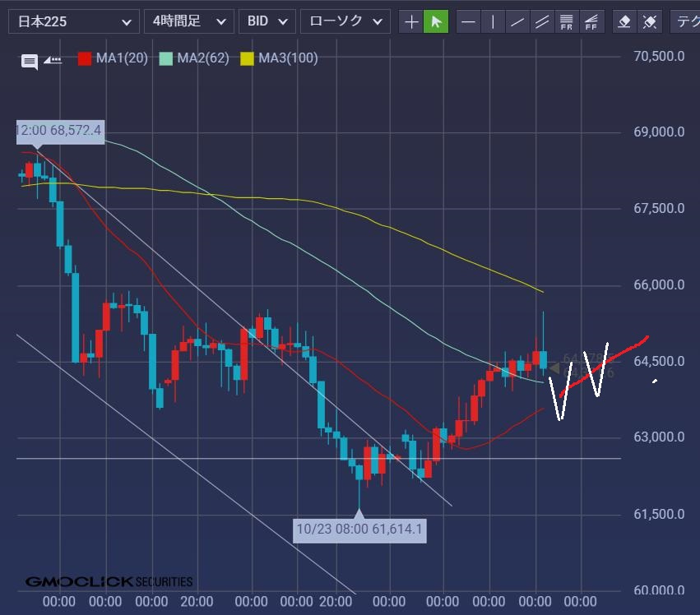Click the 64,500.0 price axis label
Viewport: 700px width, 615px height.
click(659, 361)
